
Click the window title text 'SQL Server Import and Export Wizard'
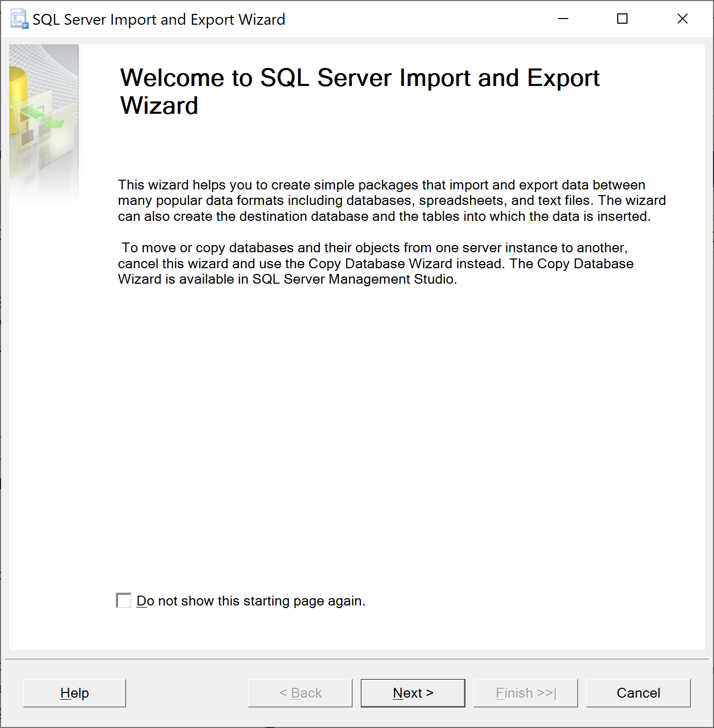click(x=159, y=20)
